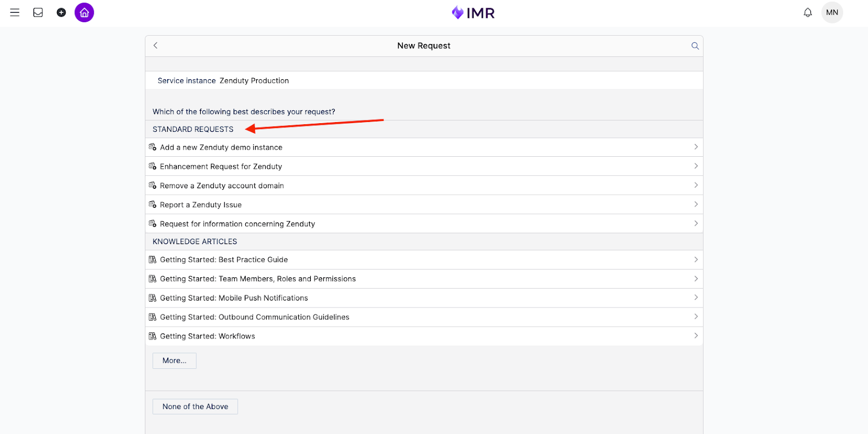Click the IMR logo

(x=473, y=12)
